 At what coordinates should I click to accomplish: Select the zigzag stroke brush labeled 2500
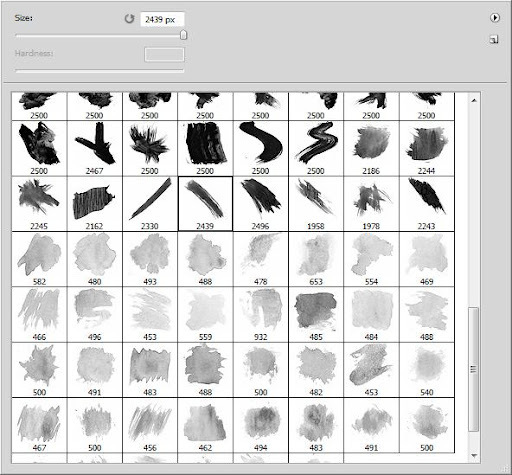(316, 148)
